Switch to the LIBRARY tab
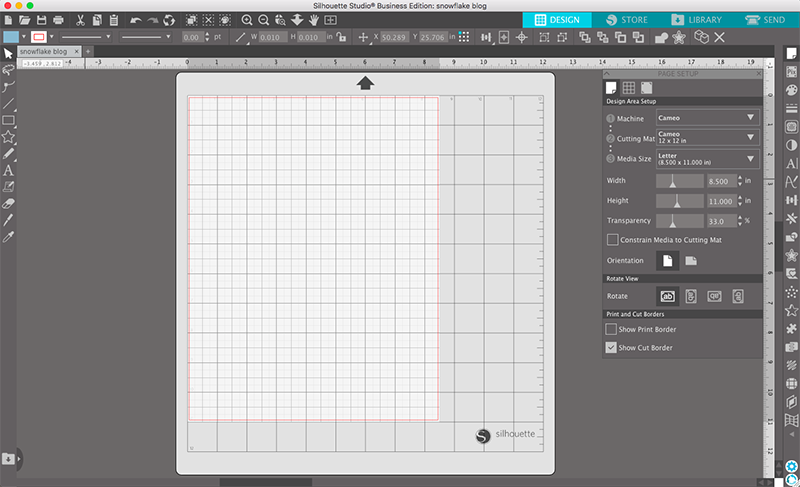The width and height of the screenshot is (800, 487). [697, 20]
